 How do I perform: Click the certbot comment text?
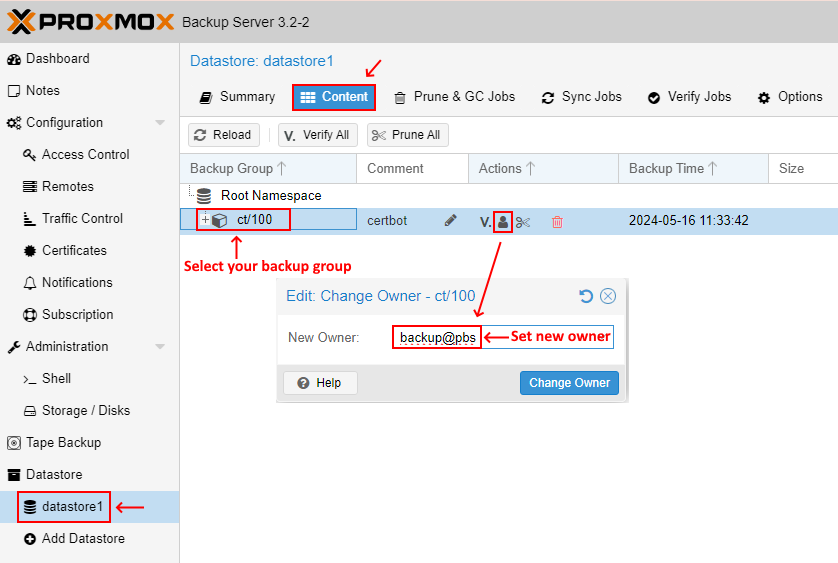pos(387,221)
